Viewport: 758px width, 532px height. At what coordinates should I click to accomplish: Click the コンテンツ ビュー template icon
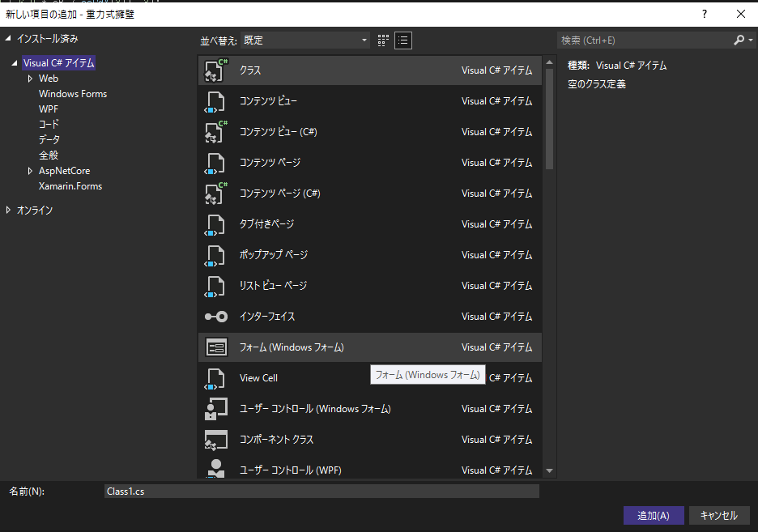pos(215,101)
